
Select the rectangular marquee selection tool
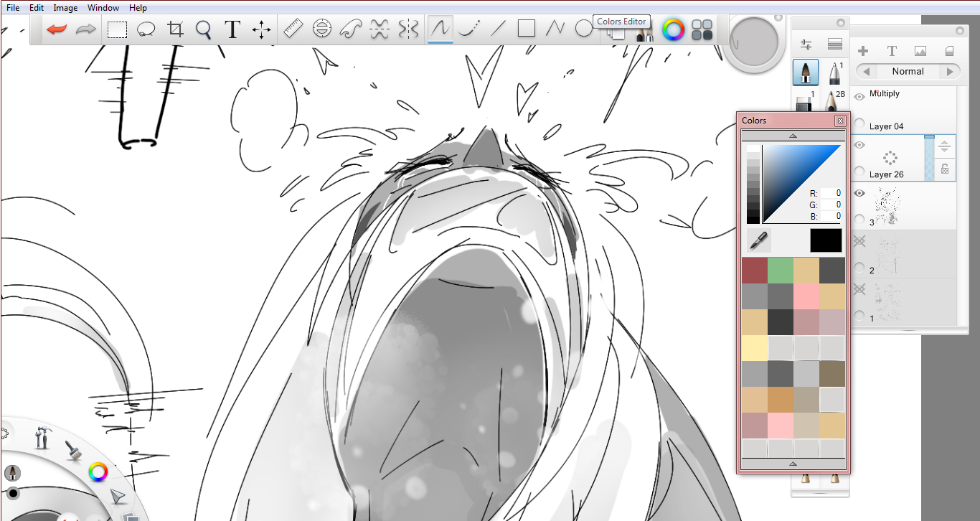(x=118, y=29)
